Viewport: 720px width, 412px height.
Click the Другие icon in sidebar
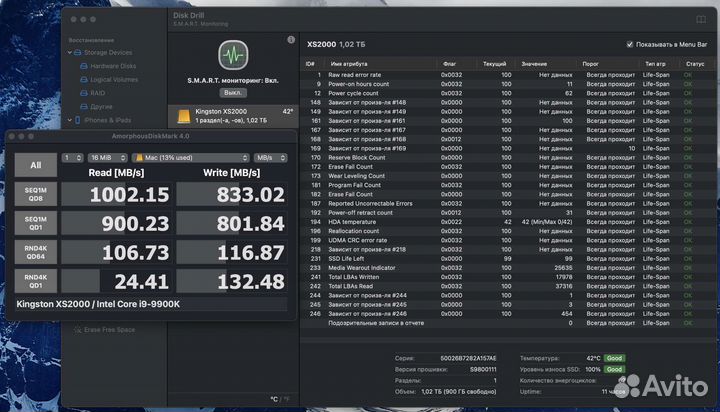pos(84,107)
